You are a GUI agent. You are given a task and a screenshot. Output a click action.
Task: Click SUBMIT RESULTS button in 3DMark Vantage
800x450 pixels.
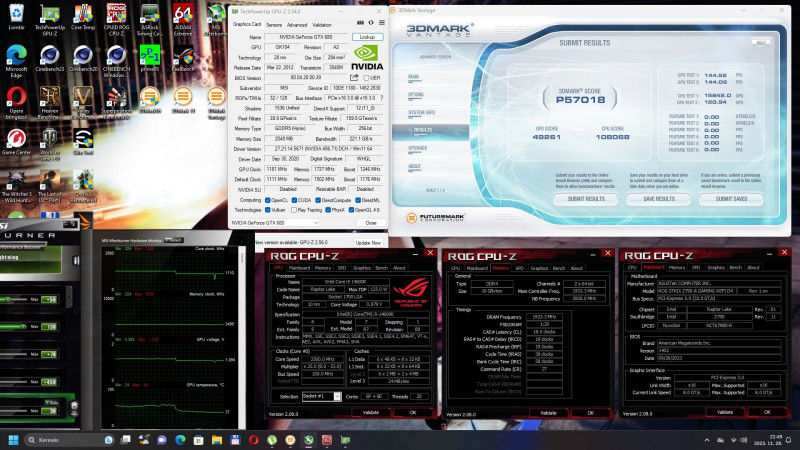pos(586,199)
